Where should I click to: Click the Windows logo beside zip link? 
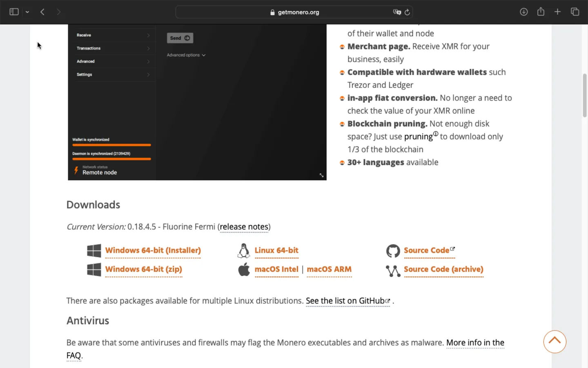click(94, 269)
